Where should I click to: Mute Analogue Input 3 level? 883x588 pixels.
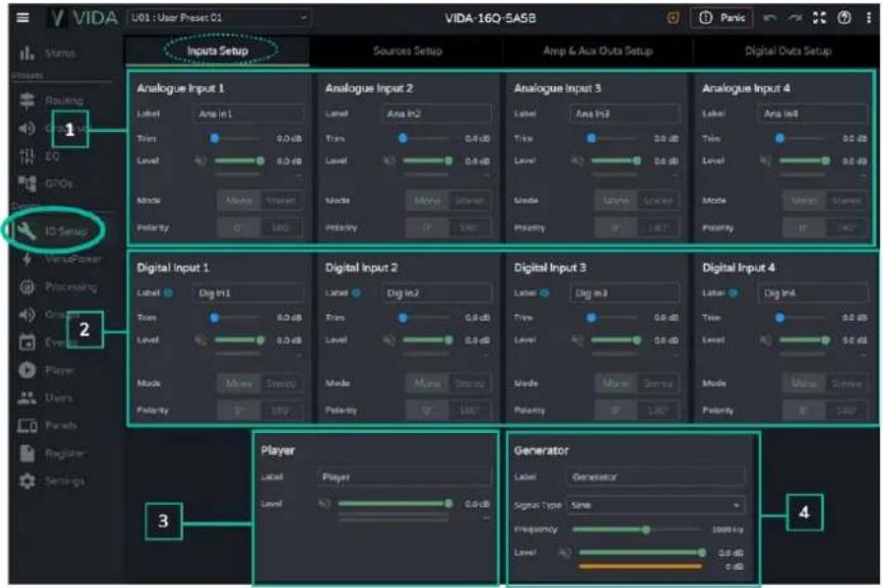577,161
